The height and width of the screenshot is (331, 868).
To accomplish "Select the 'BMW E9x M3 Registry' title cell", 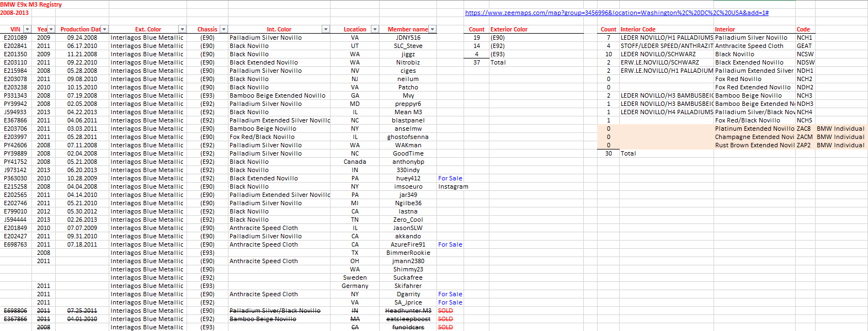I will point(31,4).
